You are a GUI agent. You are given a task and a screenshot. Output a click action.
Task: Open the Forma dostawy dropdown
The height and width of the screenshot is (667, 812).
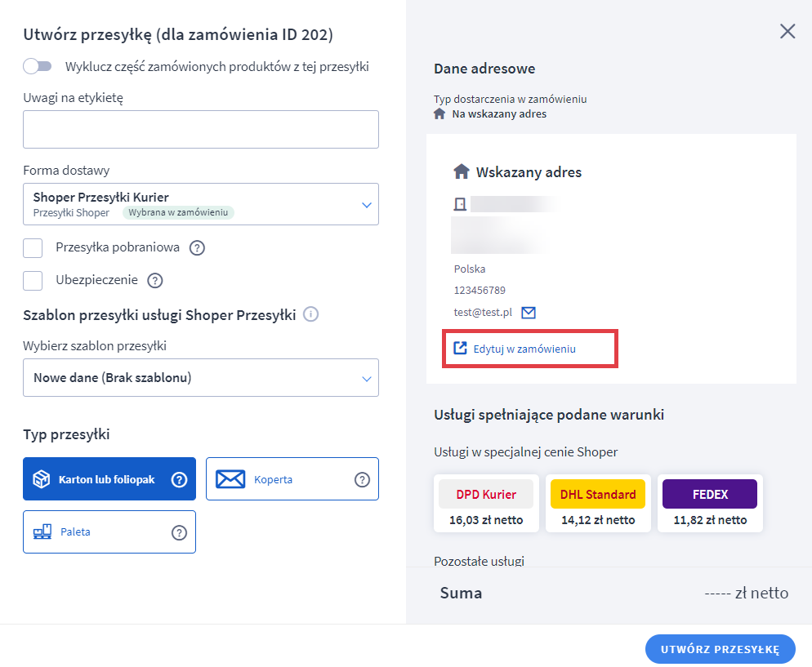tap(201, 204)
